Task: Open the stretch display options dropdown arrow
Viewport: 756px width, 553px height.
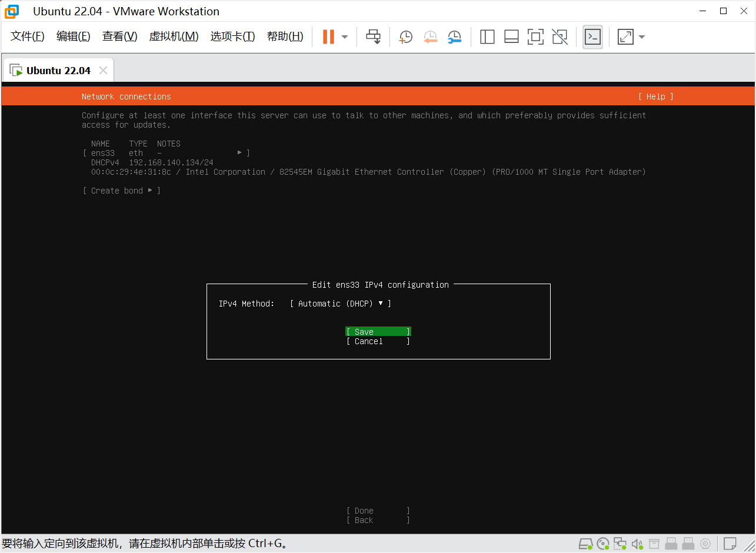Action: pyautogui.click(x=642, y=37)
